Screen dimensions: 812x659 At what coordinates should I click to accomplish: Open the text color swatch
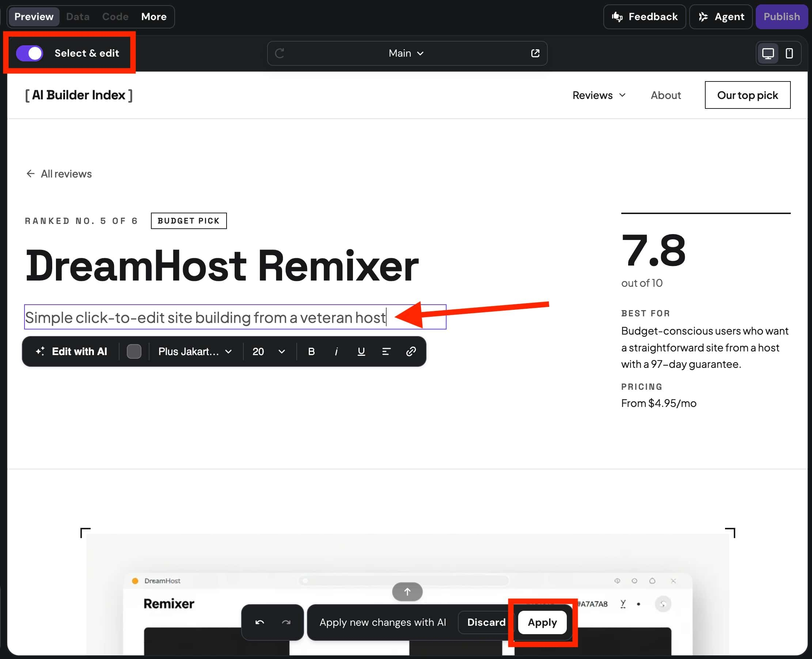point(134,351)
